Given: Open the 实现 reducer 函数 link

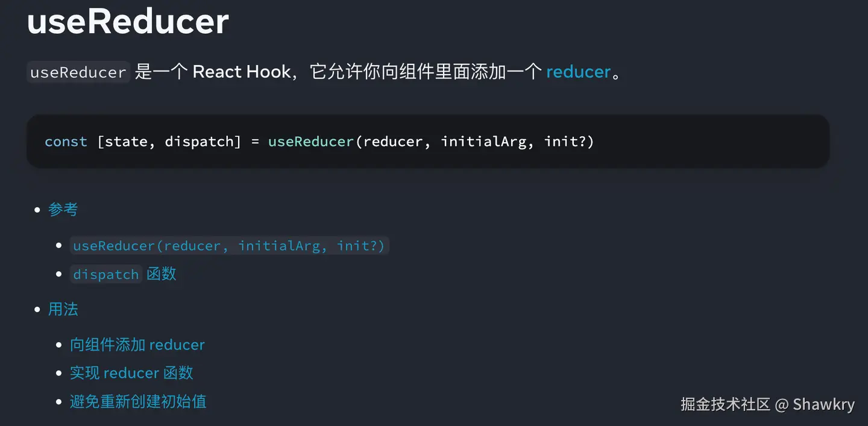Looking at the screenshot, I should tap(131, 373).
